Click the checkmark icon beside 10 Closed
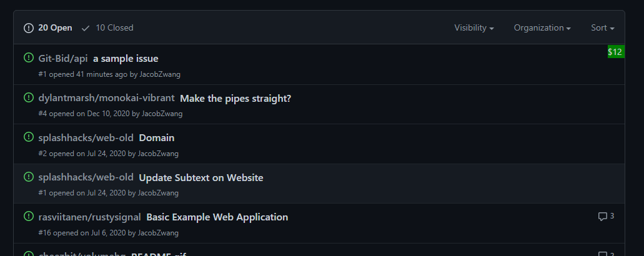 click(86, 28)
